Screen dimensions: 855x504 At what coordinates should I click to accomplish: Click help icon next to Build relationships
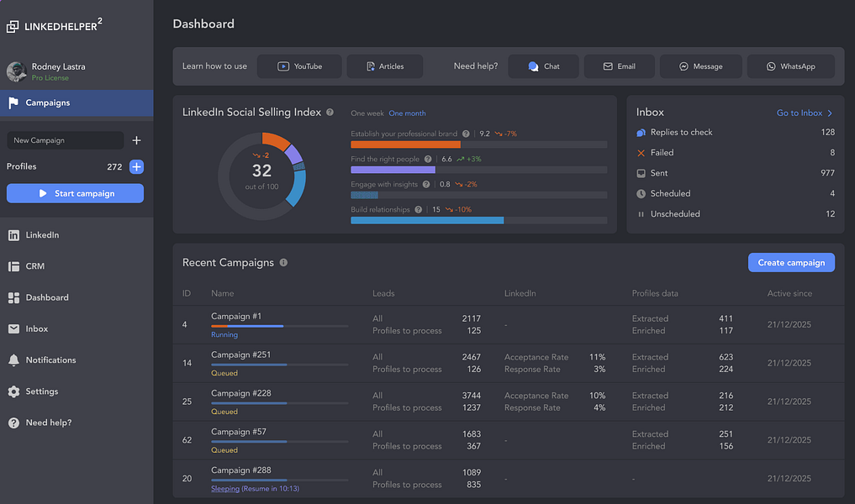pyautogui.click(x=418, y=210)
